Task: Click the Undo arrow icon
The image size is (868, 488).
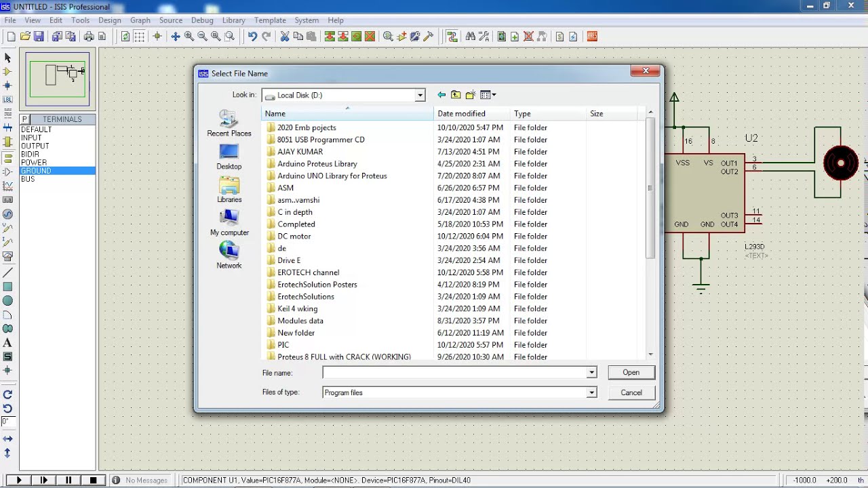Action: click(252, 37)
